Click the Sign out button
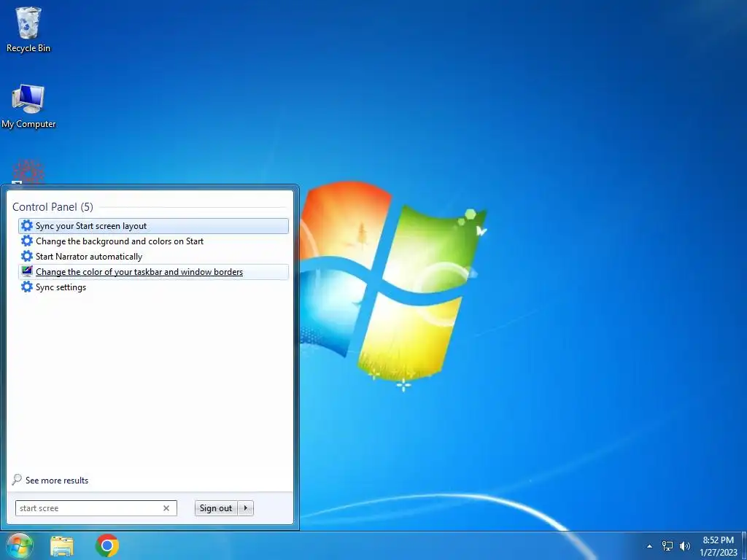Screen dimensions: 747x560 coord(216,508)
